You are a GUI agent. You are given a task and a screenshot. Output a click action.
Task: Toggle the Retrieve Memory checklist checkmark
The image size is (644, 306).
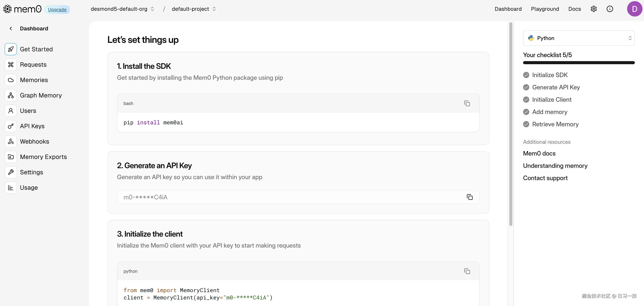tap(526, 124)
